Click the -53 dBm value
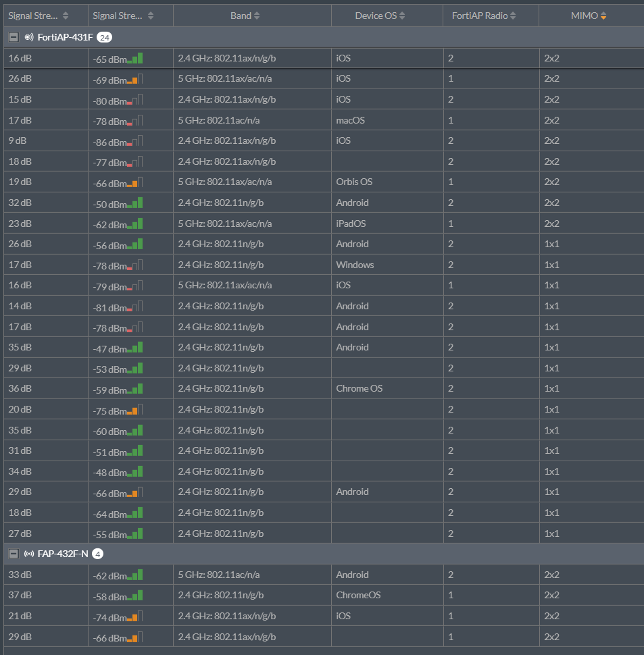Screen dimensions: 644x655 point(109,369)
